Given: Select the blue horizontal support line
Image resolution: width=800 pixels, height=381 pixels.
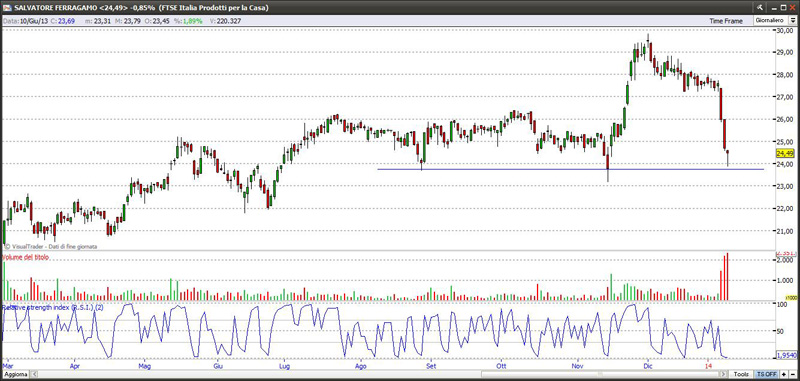Looking at the screenshot, I should click(x=570, y=169).
